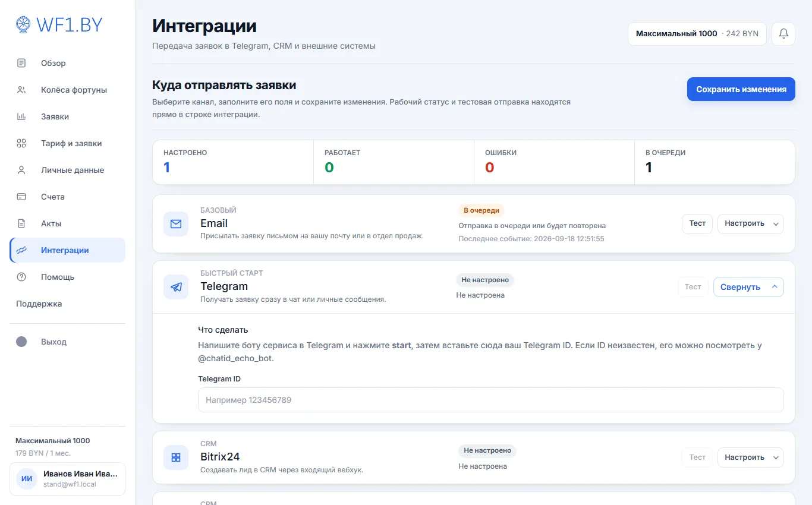This screenshot has width=812, height=505.
Task: Click the Куда отправлять заявки heading
Action: [224, 85]
